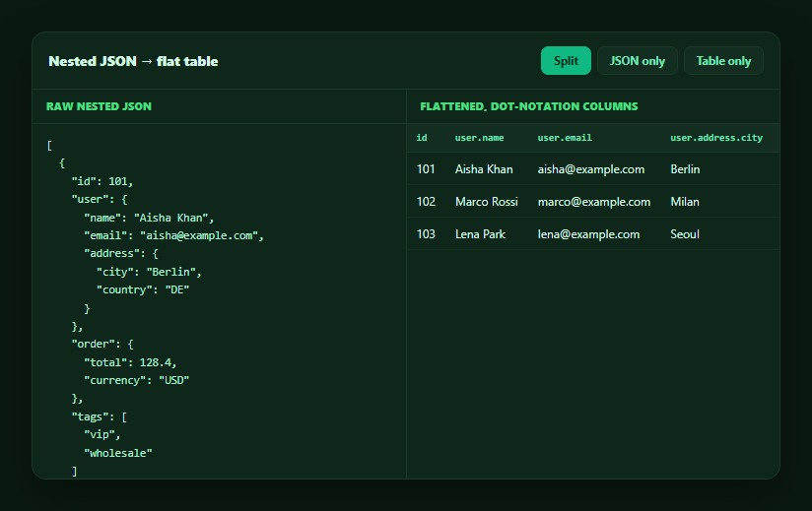Screen dimensions: 812x511
Task: Click the Seoul city cell
Action: coord(685,234)
